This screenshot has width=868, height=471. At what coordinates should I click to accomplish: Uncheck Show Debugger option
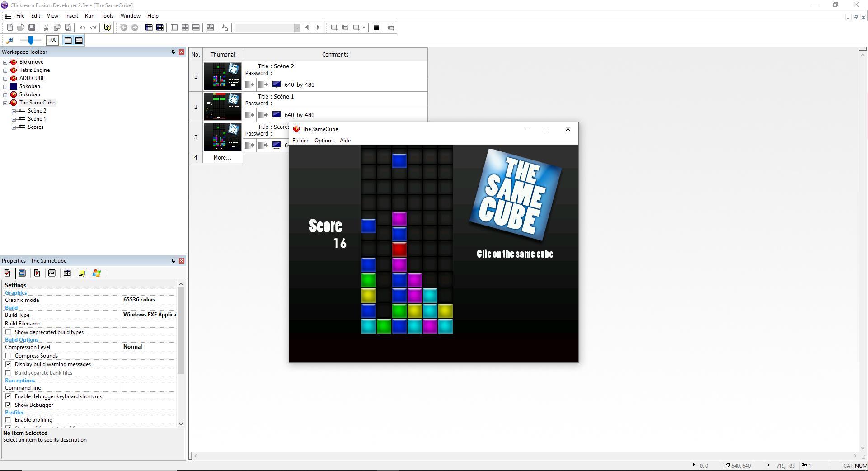[x=8, y=405]
